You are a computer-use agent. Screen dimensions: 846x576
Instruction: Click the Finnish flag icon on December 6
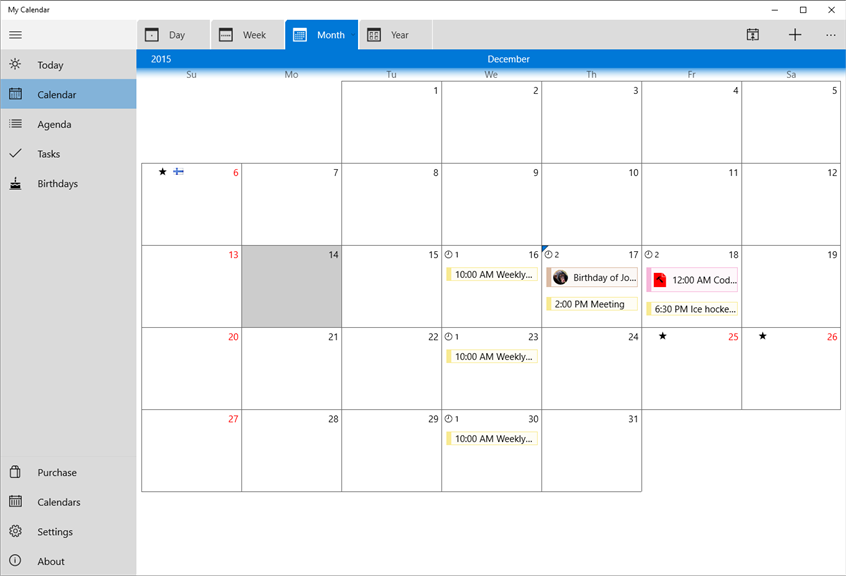coord(178,171)
